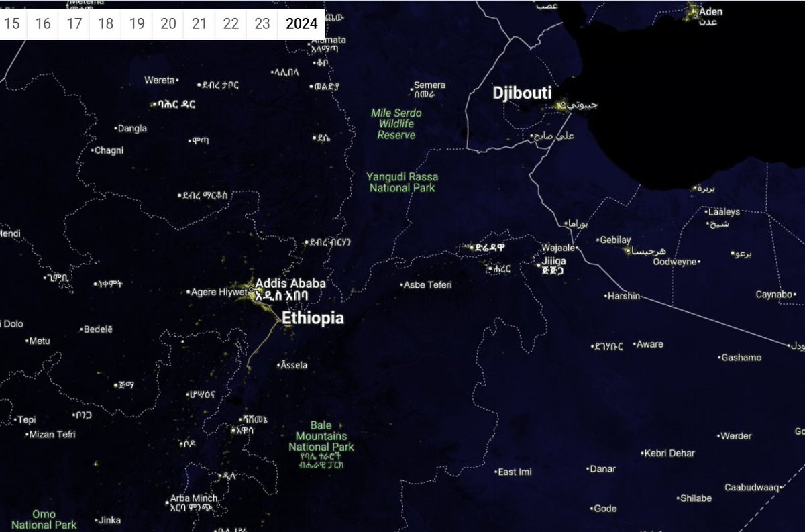The image size is (805, 532).
Task: Click the East Imi town label
Action: [x=515, y=472]
